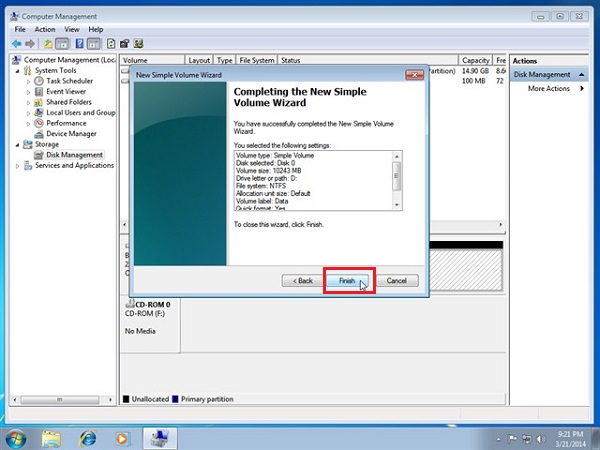
Task: Launch Internet Explorer from the taskbar
Action: point(88,437)
